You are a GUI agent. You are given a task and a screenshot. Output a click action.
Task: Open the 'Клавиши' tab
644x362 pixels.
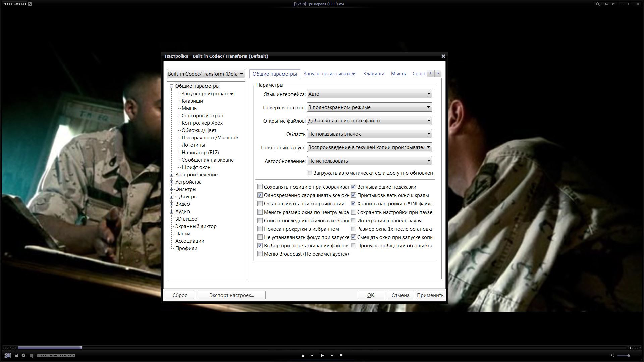pos(374,74)
